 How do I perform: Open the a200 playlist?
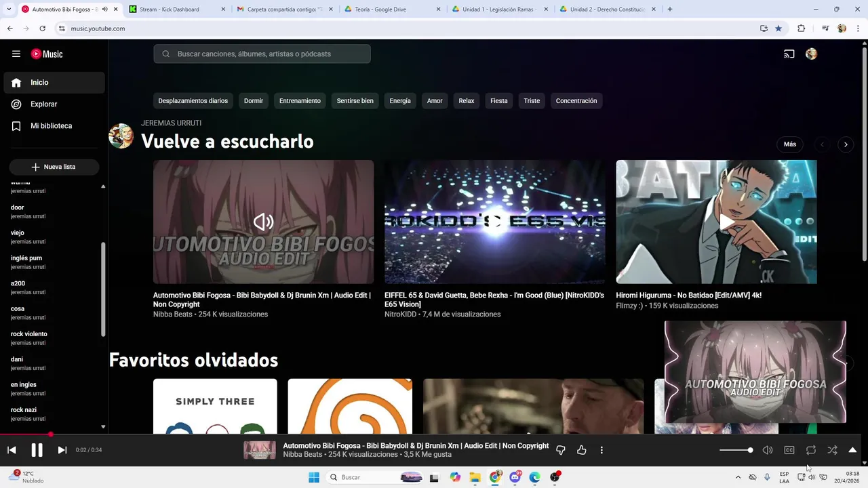pyautogui.click(x=54, y=287)
